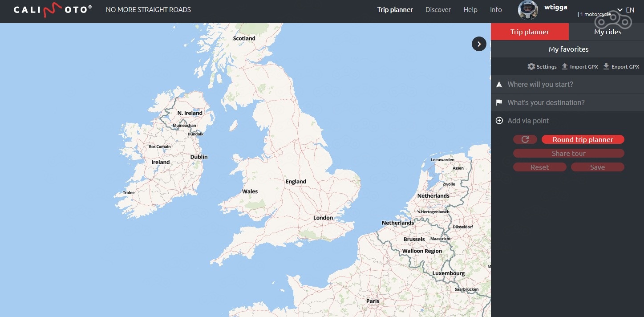Open Settings gear icon
Image resolution: width=644 pixels, height=317 pixels.
(531, 66)
